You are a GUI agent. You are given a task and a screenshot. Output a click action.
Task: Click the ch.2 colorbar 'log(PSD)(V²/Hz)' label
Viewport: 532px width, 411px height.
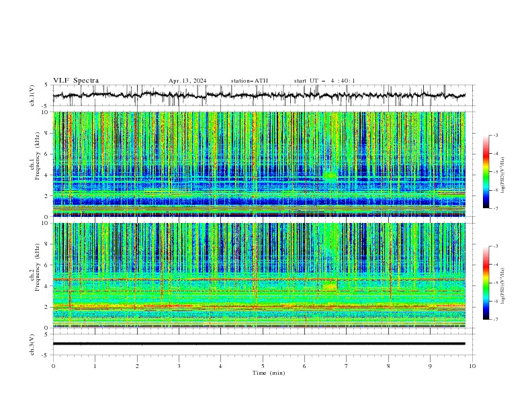tap(502, 285)
